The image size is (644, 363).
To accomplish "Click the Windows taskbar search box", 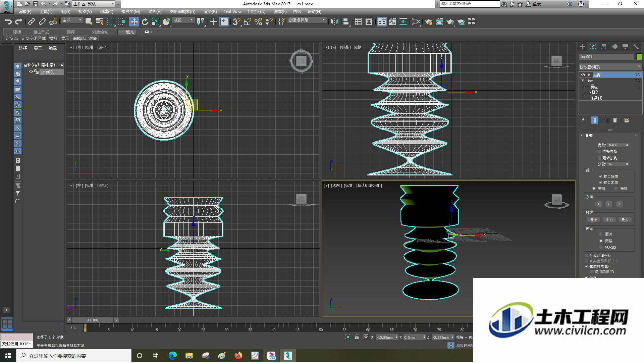I will 74,356.
